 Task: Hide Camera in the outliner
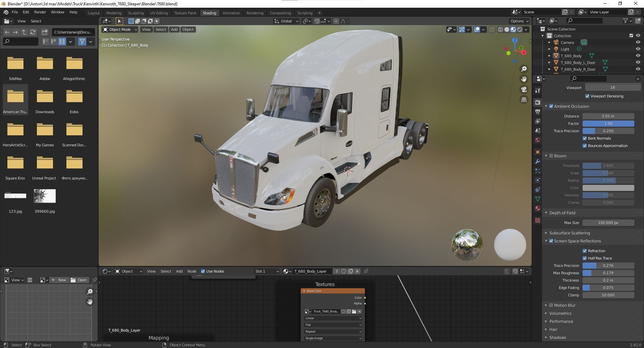coord(638,42)
